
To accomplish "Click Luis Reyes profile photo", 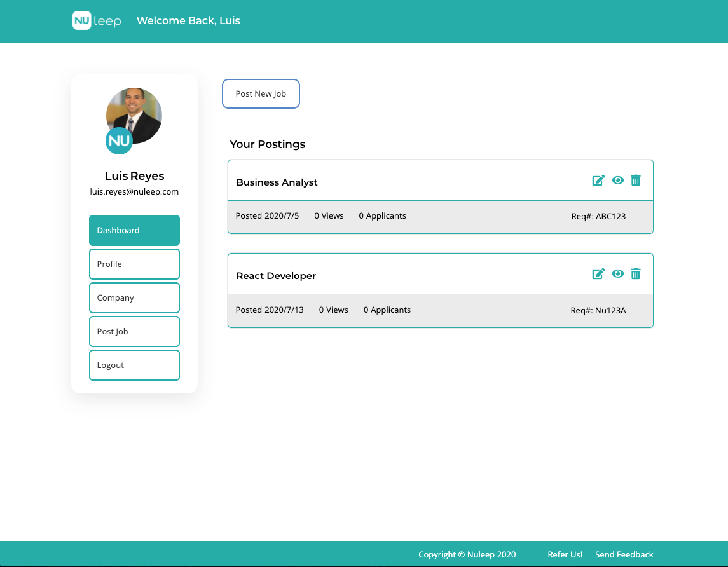I will (x=134, y=115).
